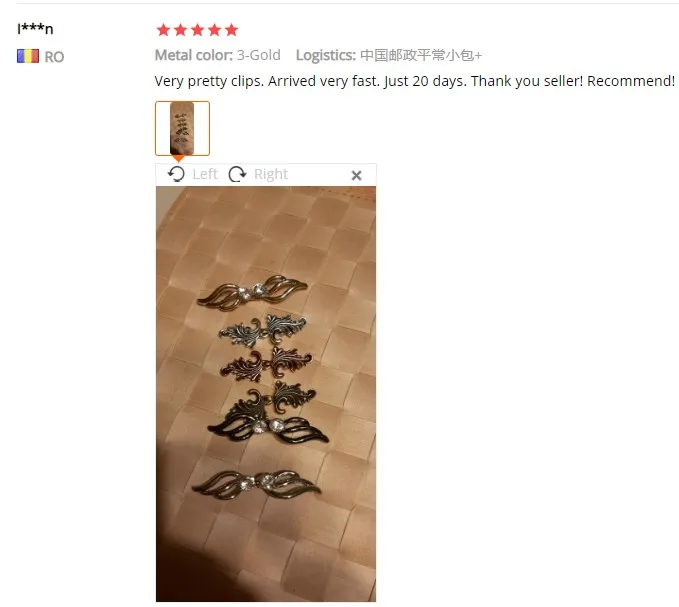Viewport: 679px width, 607px height.
Task: Click the rotate left arrow icon
Action: [176, 174]
